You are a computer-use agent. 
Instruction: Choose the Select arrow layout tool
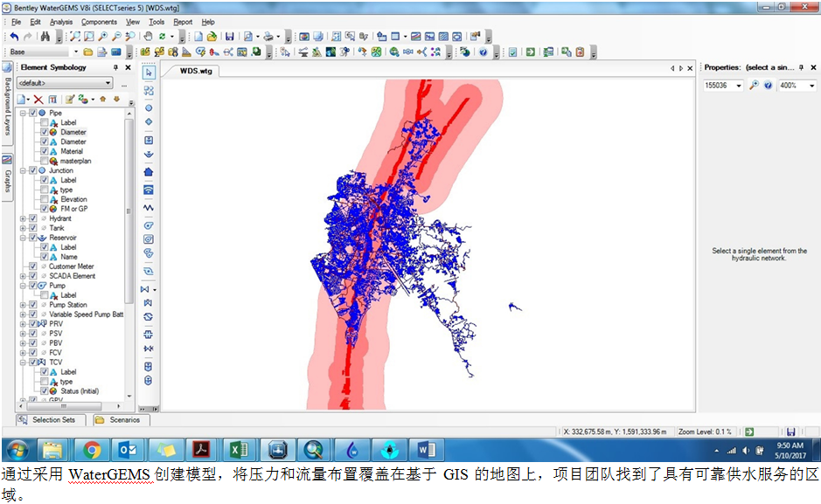coord(149,72)
